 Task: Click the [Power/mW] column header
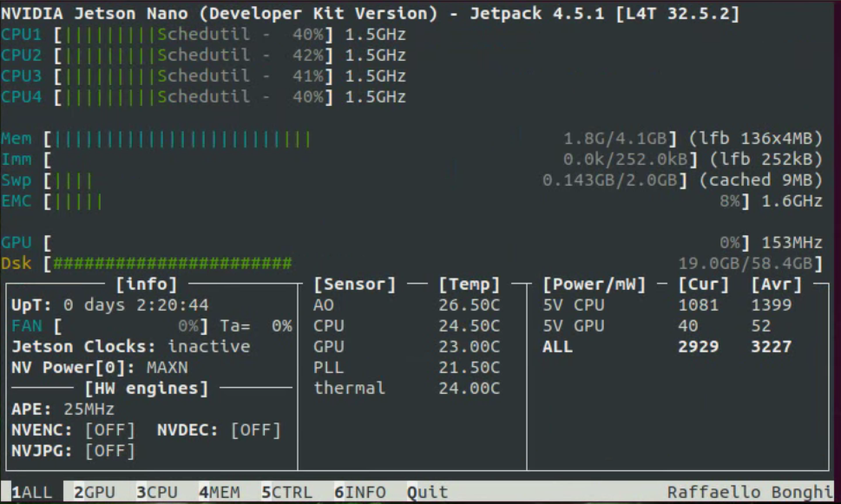coord(595,285)
